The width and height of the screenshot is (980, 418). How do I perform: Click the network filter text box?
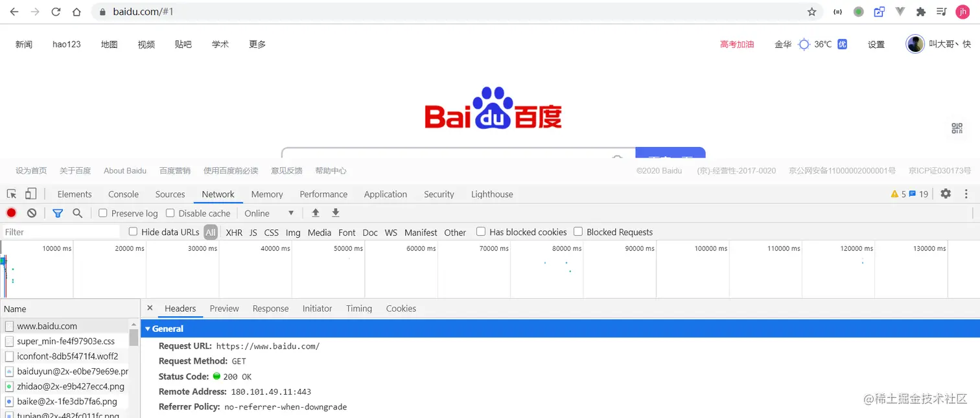(x=61, y=232)
